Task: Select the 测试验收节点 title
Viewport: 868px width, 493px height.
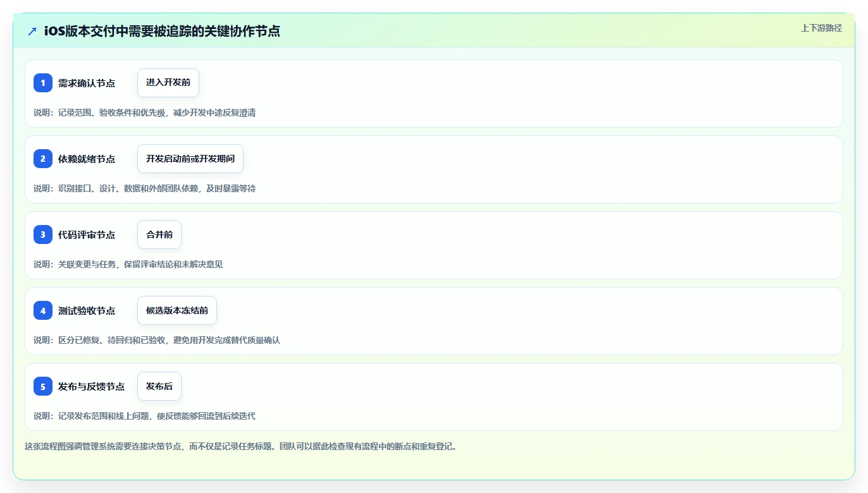Action: (87, 310)
